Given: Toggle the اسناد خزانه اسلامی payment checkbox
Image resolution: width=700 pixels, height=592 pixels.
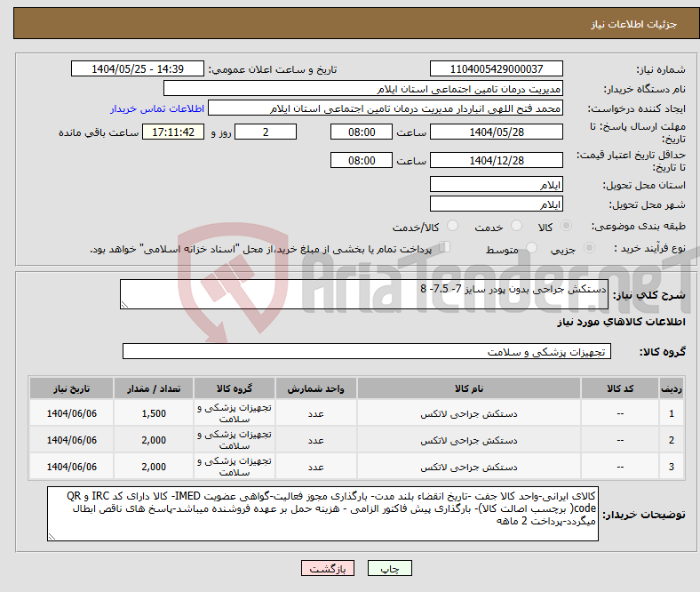Looking at the screenshot, I should [x=445, y=247].
